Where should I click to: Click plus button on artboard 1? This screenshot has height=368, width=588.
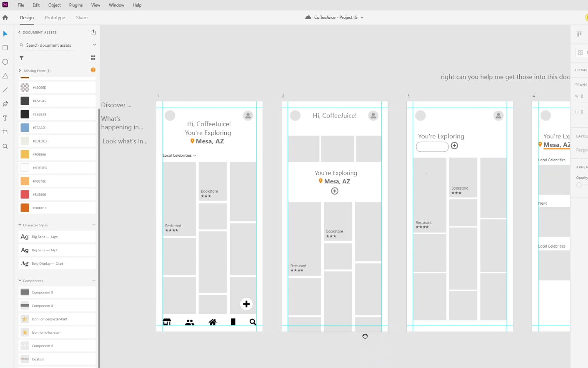246,304
